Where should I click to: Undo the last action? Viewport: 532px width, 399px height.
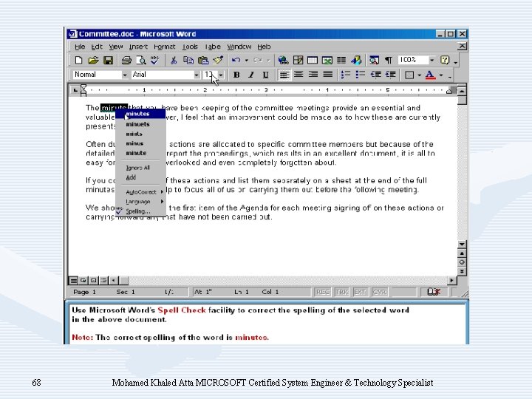[236, 61]
